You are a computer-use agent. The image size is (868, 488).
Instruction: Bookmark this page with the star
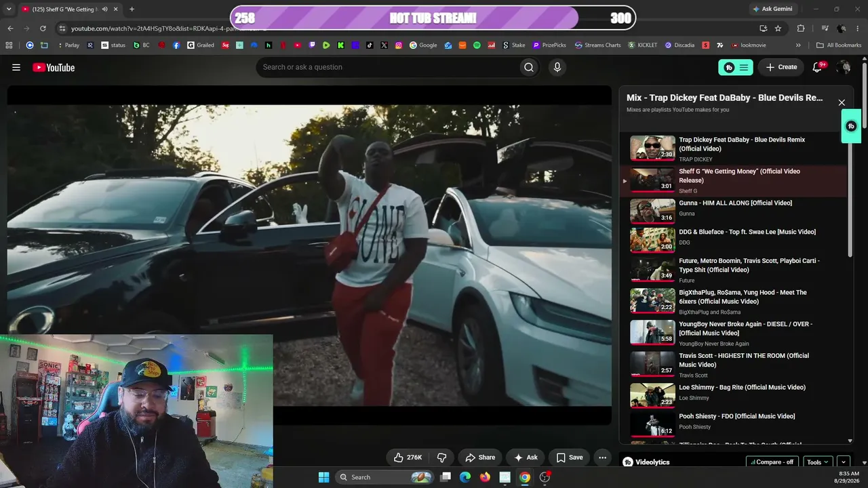coord(778,28)
